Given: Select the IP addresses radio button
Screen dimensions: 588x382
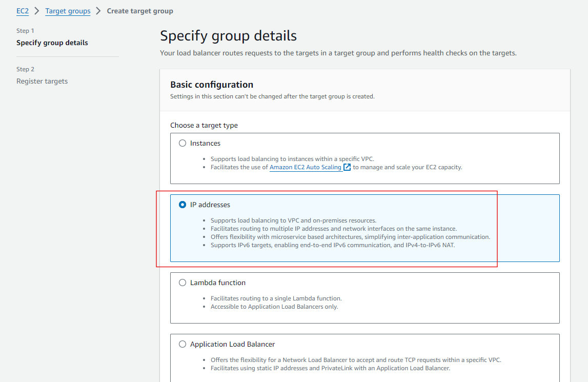Looking at the screenshot, I should pyautogui.click(x=183, y=205).
